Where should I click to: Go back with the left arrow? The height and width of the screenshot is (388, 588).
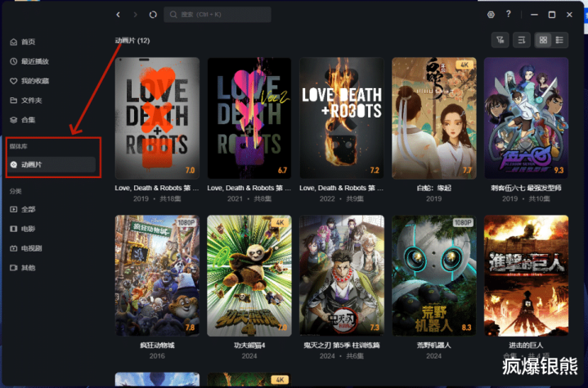118,15
